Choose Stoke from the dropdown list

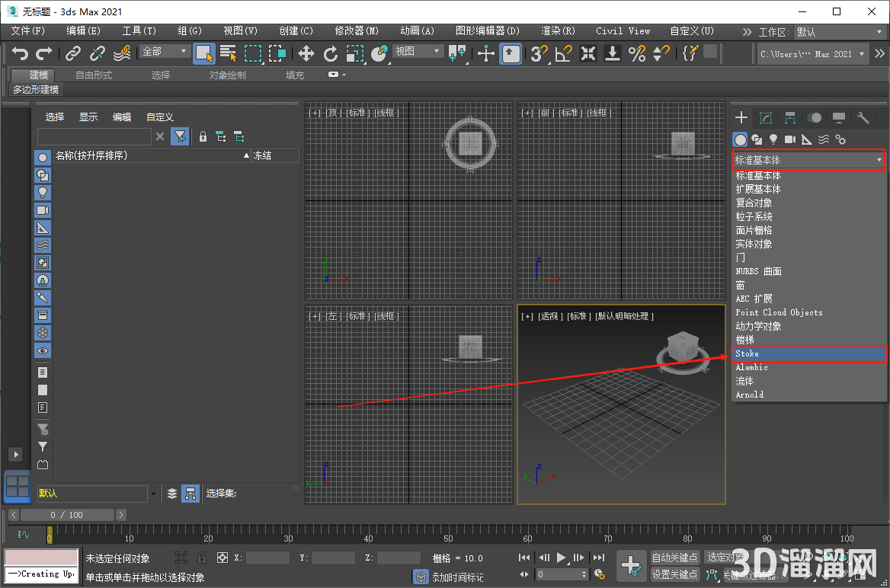coord(808,353)
